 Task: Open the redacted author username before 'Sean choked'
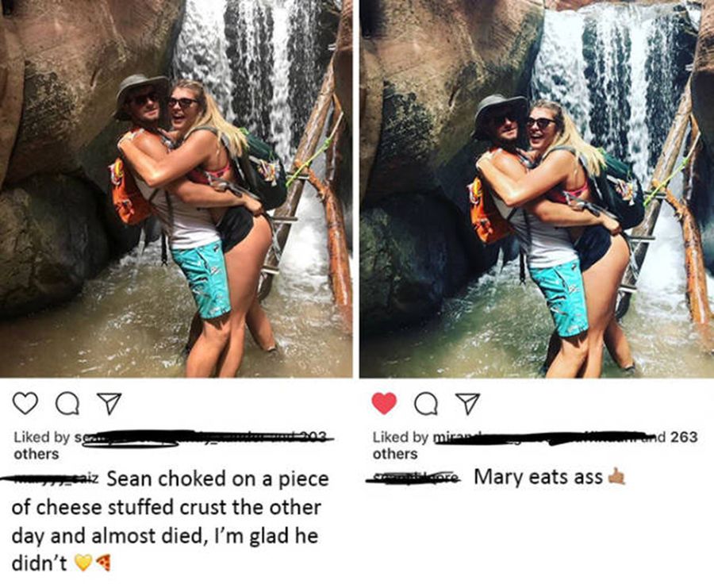(54, 478)
